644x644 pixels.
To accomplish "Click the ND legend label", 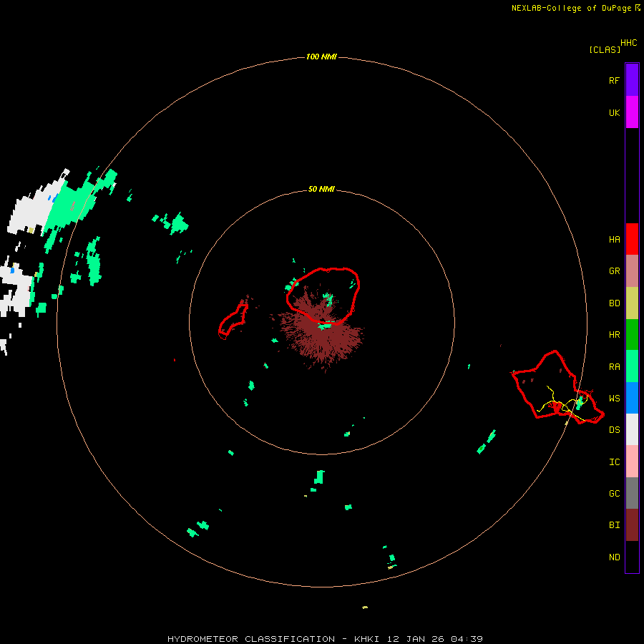I will coord(614,557).
